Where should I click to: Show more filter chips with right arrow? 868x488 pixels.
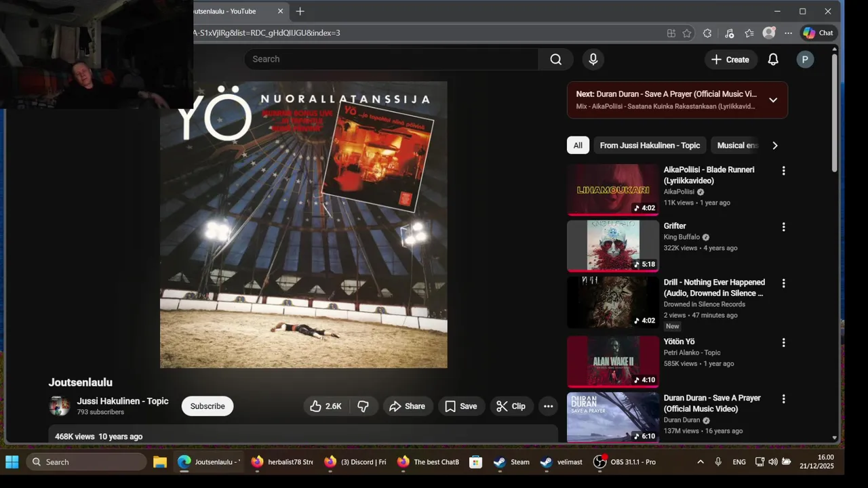[x=775, y=145]
